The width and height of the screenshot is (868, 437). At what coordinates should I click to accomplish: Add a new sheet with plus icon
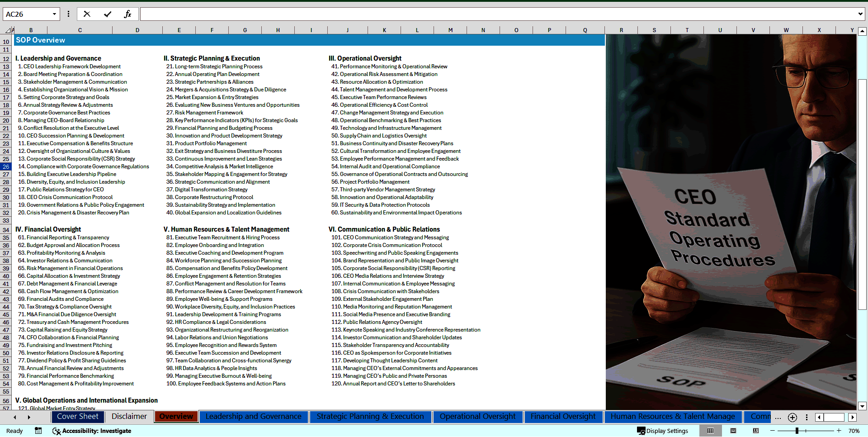tap(792, 417)
